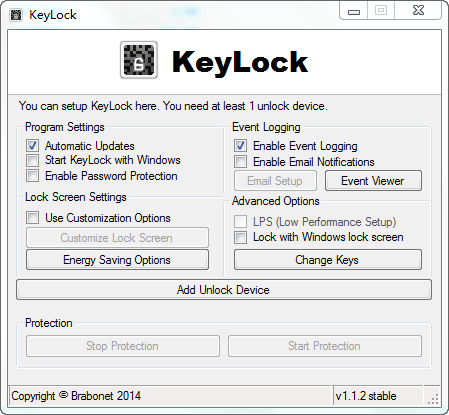
Task: Click the Change Keys button
Action: coord(328,260)
